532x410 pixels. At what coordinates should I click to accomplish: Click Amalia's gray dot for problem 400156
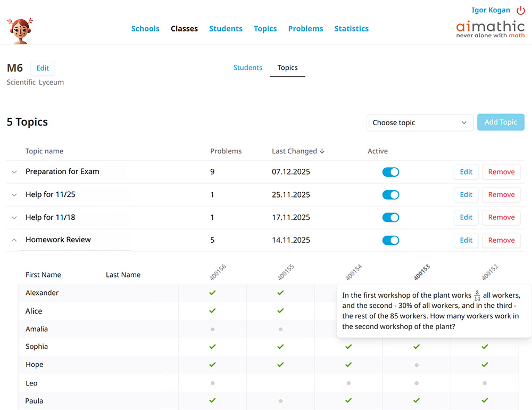tap(212, 329)
